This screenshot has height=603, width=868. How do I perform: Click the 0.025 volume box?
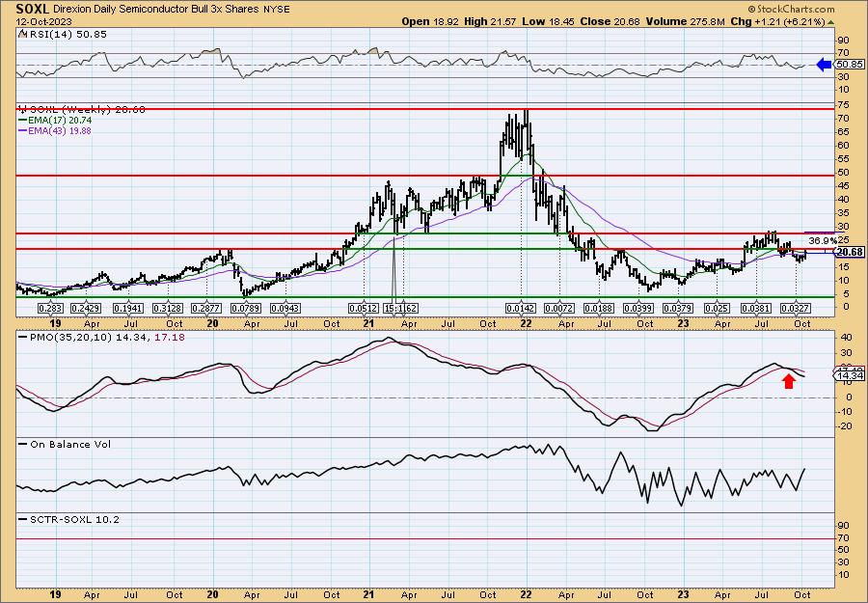[x=717, y=309]
